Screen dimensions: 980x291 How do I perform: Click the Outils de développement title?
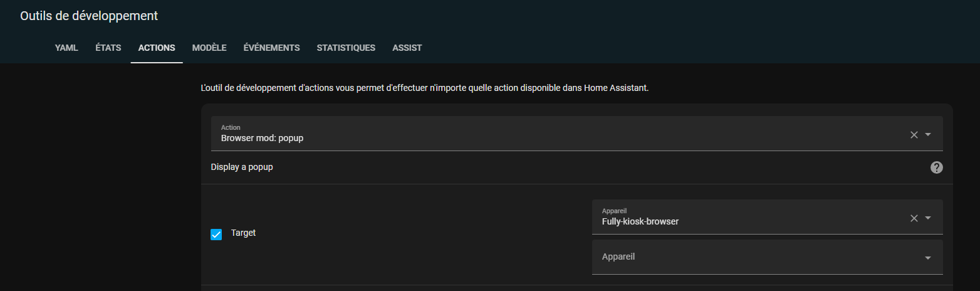tap(89, 16)
